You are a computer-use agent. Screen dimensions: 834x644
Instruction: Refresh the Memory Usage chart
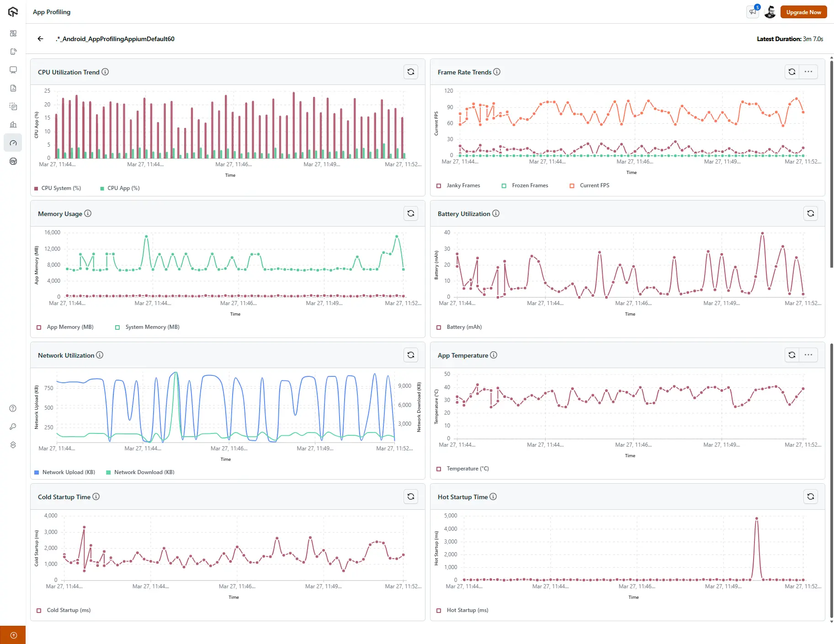(x=411, y=213)
